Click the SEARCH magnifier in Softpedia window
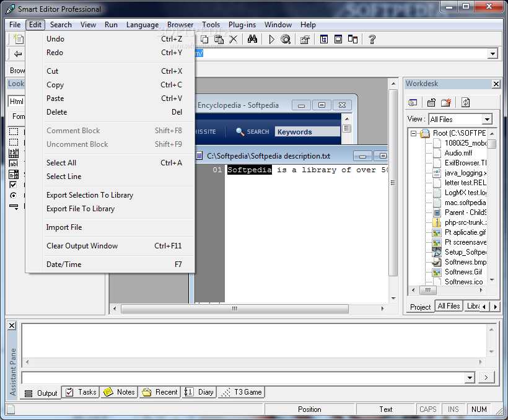The width and height of the screenshot is (508, 420). coord(240,131)
